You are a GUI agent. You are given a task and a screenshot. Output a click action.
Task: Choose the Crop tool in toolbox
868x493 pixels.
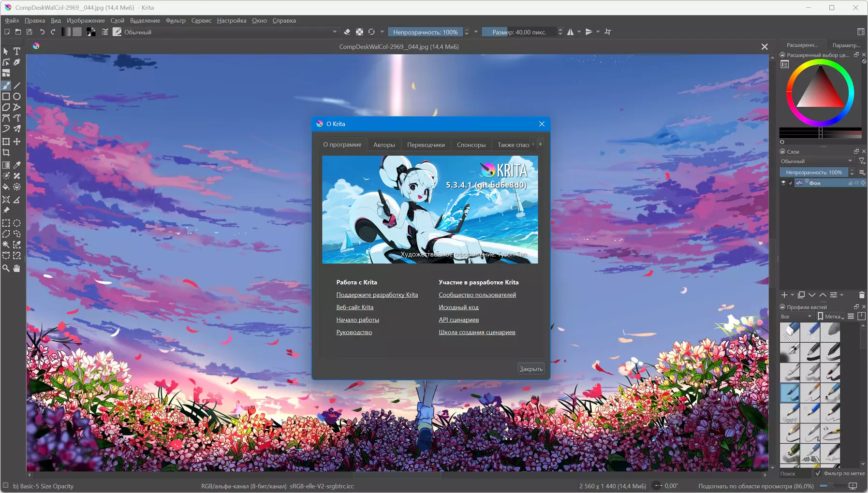6,152
